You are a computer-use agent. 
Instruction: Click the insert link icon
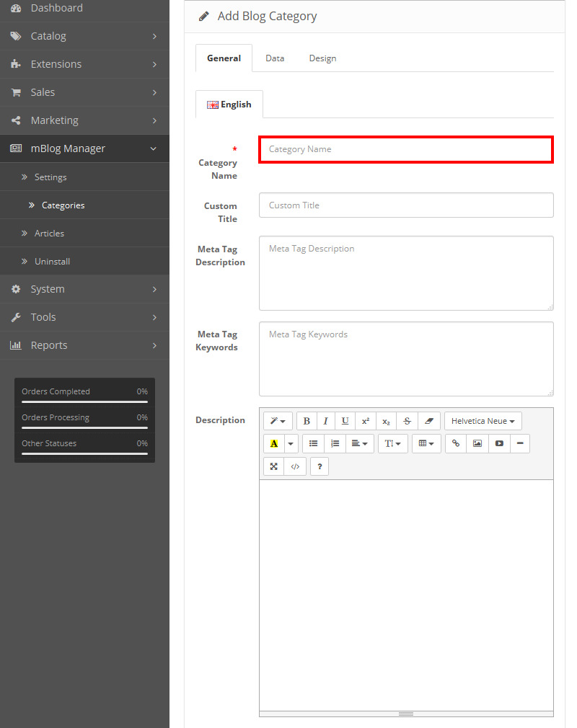pyautogui.click(x=456, y=444)
